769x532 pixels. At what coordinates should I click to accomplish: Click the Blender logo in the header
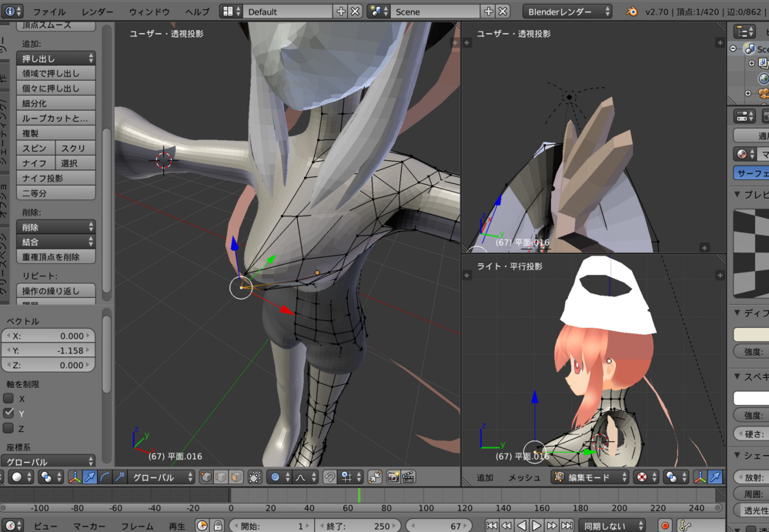632,12
